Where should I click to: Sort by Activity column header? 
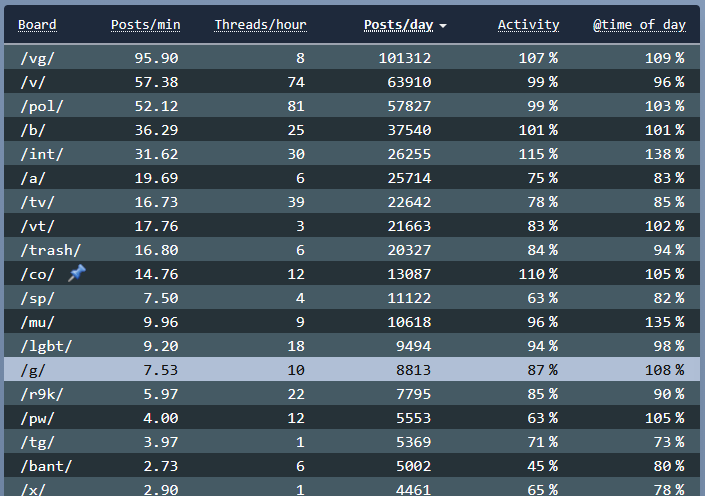(x=528, y=25)
